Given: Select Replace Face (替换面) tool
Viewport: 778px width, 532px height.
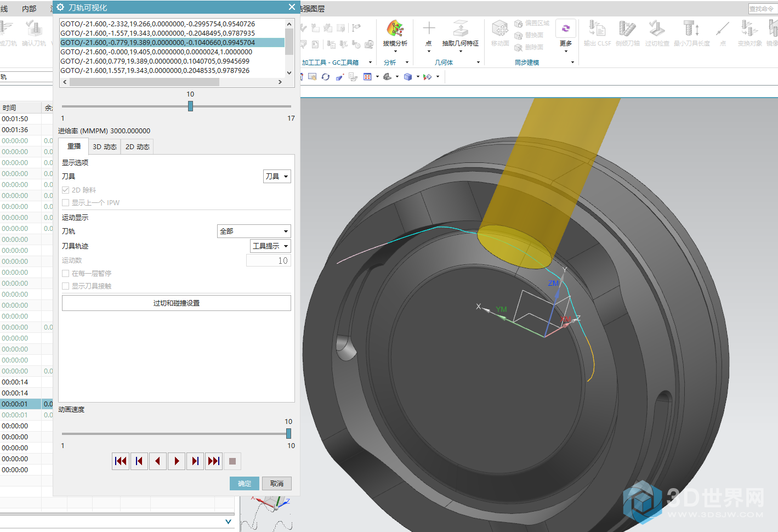Looking at the screenshot, I should click(x=529, y=35).
